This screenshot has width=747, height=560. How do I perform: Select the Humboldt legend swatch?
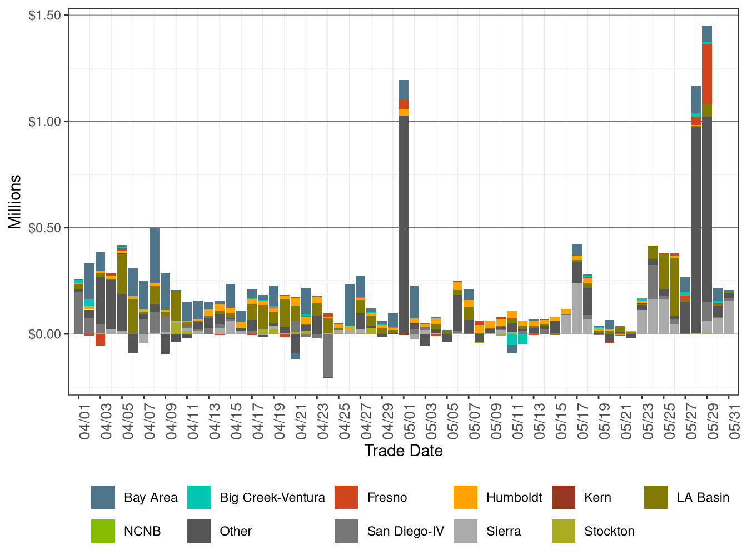click(x=465, y=497)
